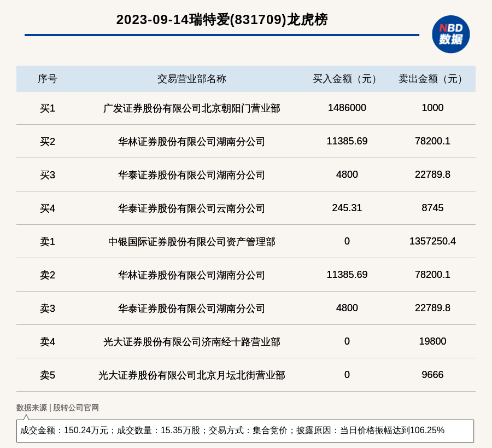The width and height of the screenshot is (492, 448).
Task: Click the 买4 row label
Action: point(48,208)
